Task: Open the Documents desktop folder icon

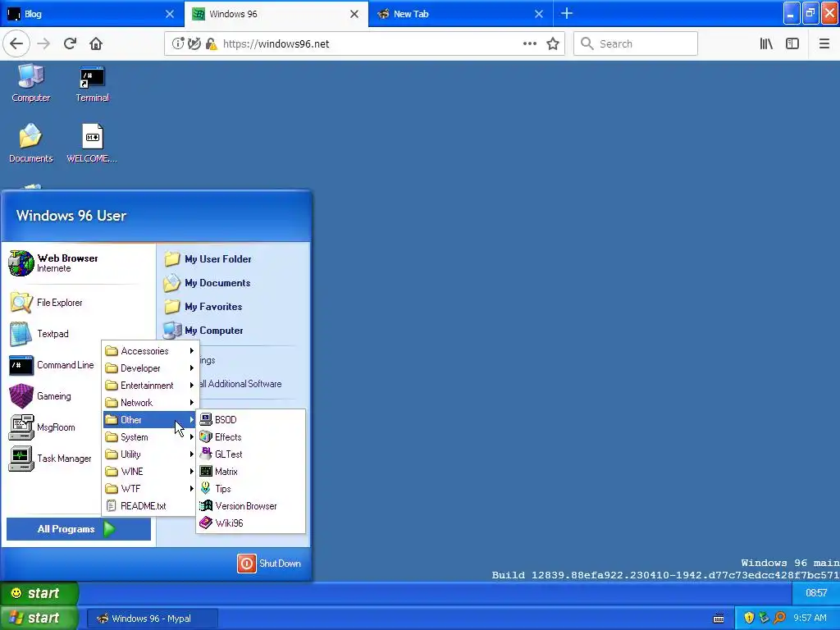Action: [30, 143]
